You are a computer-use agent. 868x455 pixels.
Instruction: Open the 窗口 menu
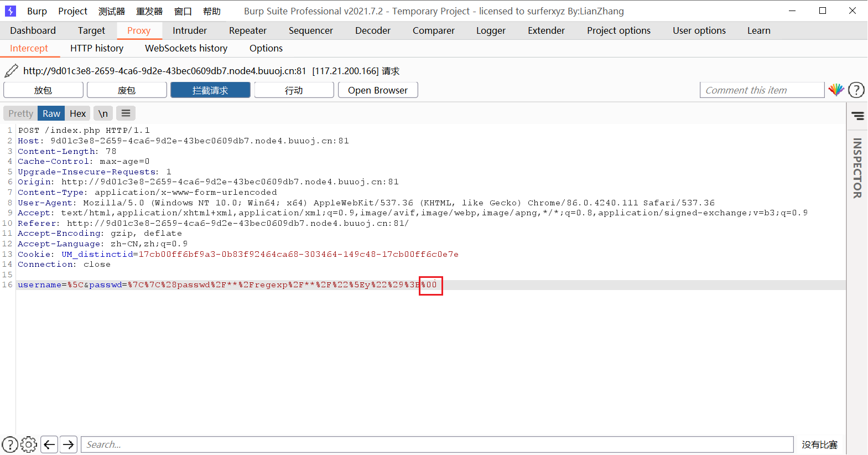pos(183,11)
